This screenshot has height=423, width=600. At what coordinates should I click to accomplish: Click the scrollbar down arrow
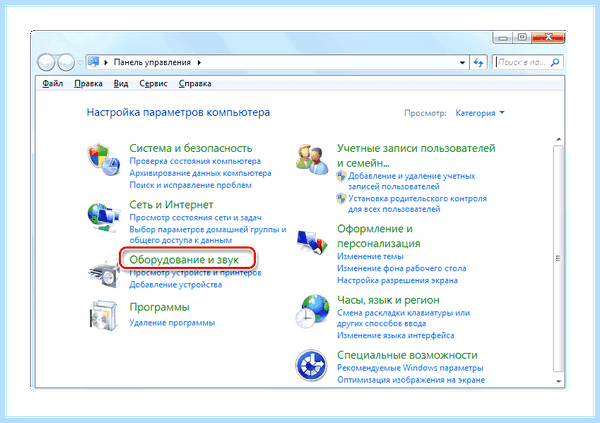click(x=559, y=381)
